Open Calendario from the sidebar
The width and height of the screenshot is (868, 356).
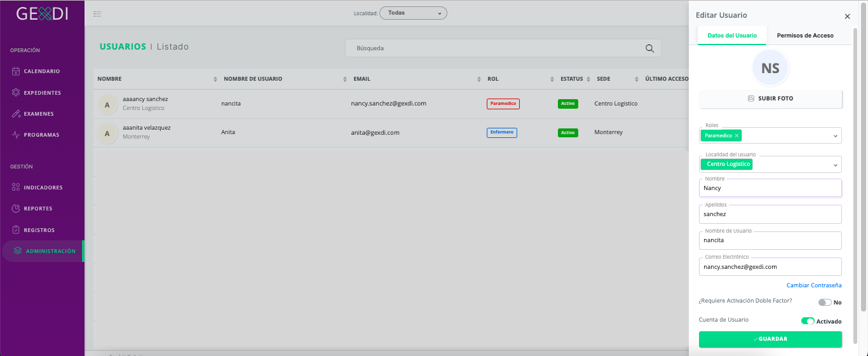(x=42, y=71)
